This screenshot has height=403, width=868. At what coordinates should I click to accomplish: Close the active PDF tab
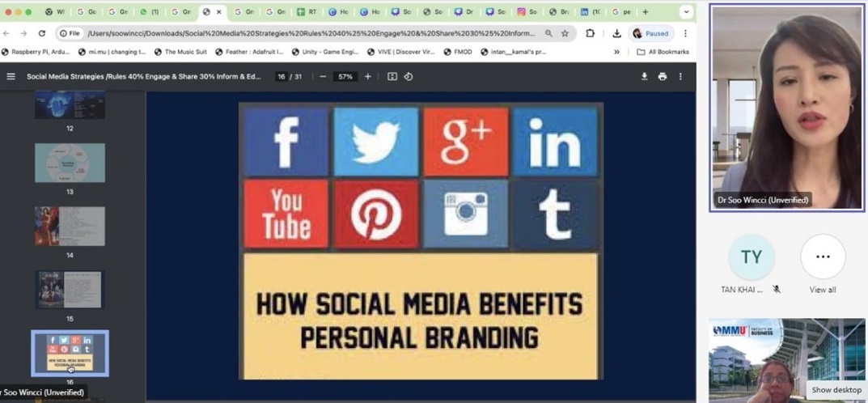coord(219,11)
